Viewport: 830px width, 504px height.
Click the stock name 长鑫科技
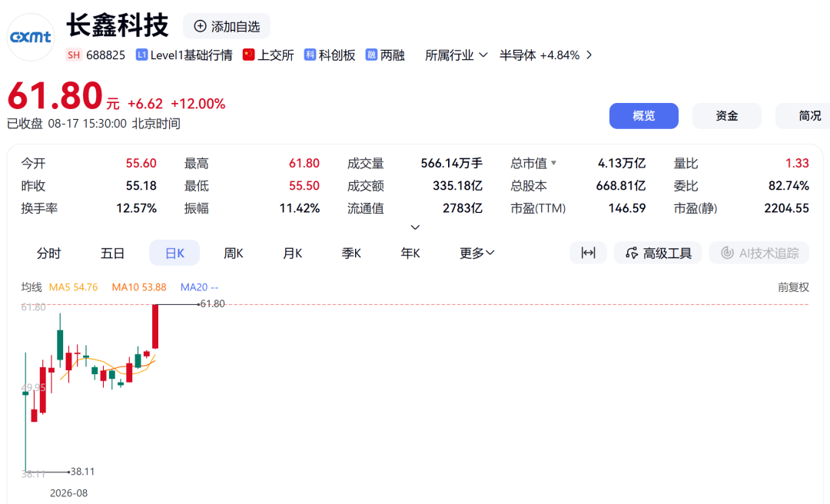tap(118, 25)
